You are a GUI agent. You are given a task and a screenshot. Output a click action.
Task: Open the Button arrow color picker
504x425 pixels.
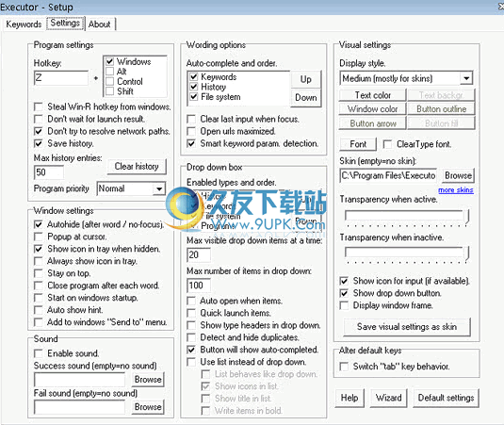(372, 123)
